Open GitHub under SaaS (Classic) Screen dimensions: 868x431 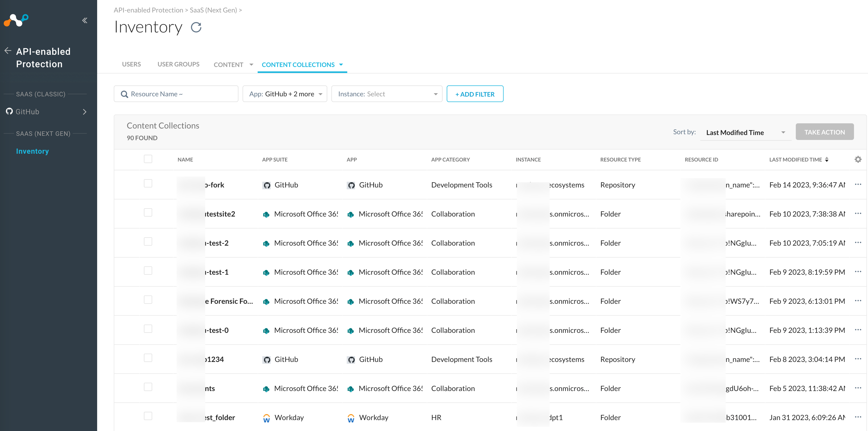tap(27, 111)
